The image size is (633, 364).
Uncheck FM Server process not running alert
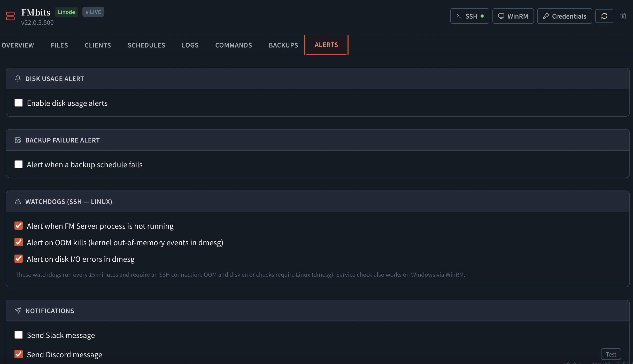coord(19,226)
